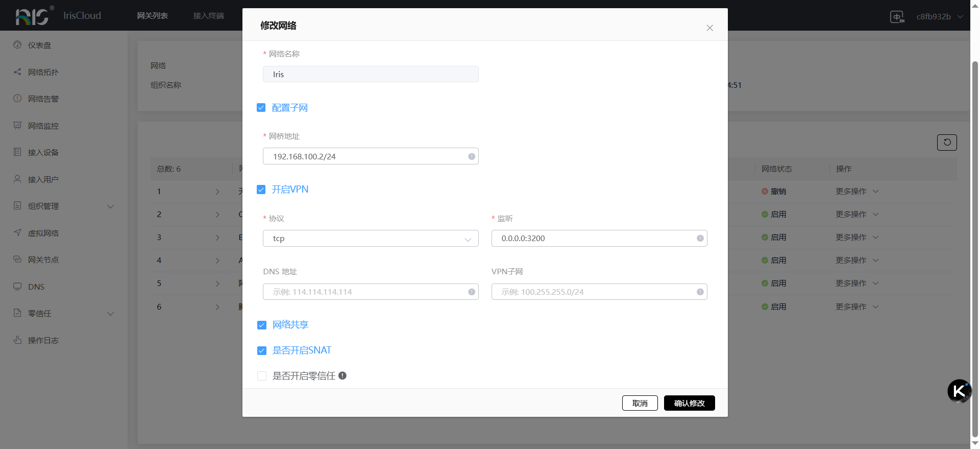Click the zero trust warning info icon
Image resolution: width=980 pixels, height=449 pixels.
[x=342, y=376]
